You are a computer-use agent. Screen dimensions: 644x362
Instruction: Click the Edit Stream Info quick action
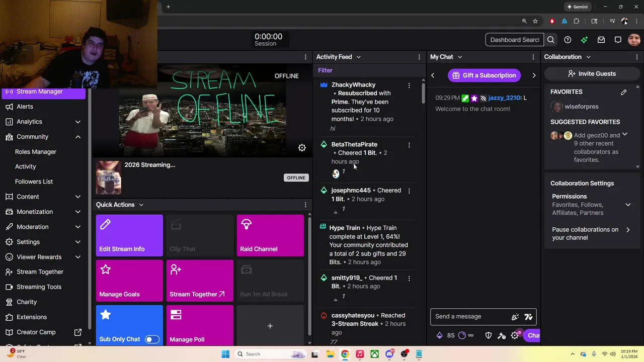point(129,235)
